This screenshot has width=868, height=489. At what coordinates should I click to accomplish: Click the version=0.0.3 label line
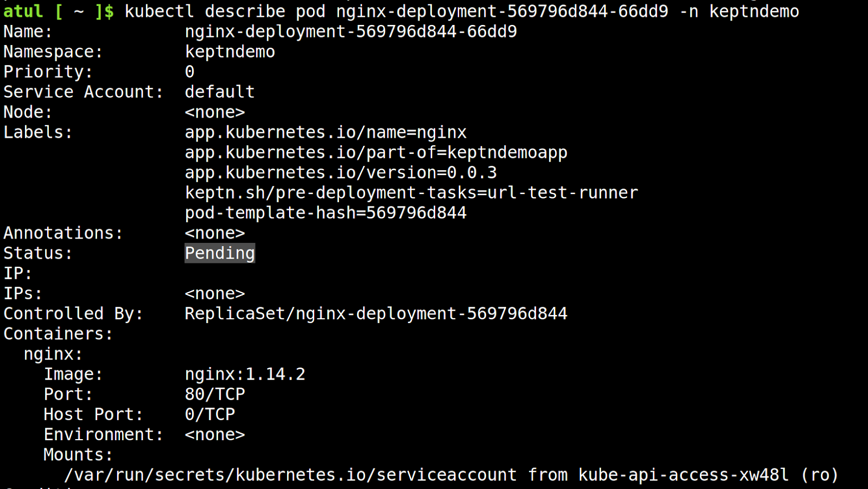coord(341,172)
